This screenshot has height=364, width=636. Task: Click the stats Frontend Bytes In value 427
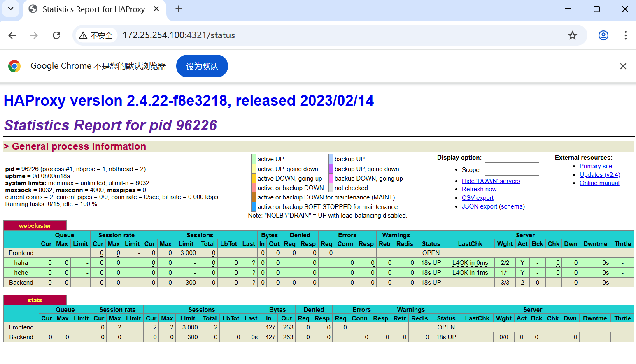270,327
